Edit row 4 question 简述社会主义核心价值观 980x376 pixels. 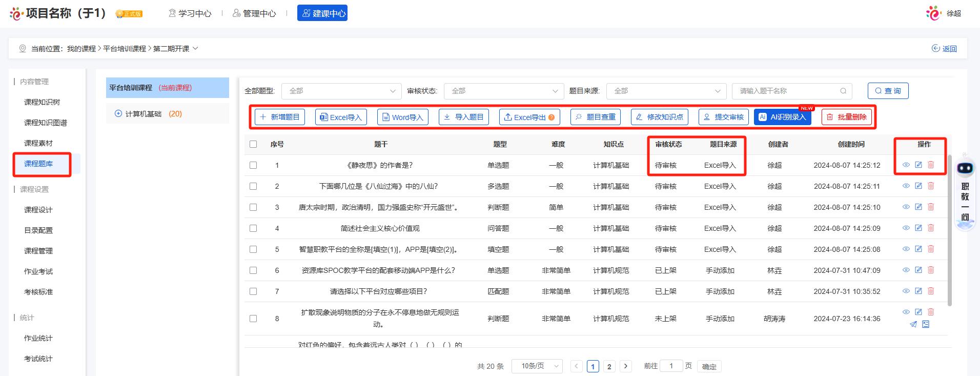click(918, 228)
